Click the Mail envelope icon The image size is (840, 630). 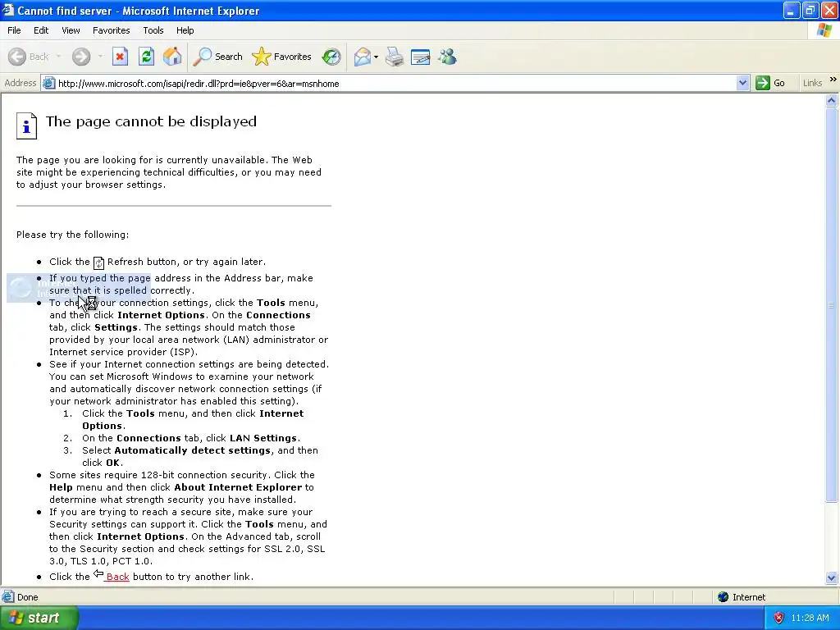(x=363, y=57)
